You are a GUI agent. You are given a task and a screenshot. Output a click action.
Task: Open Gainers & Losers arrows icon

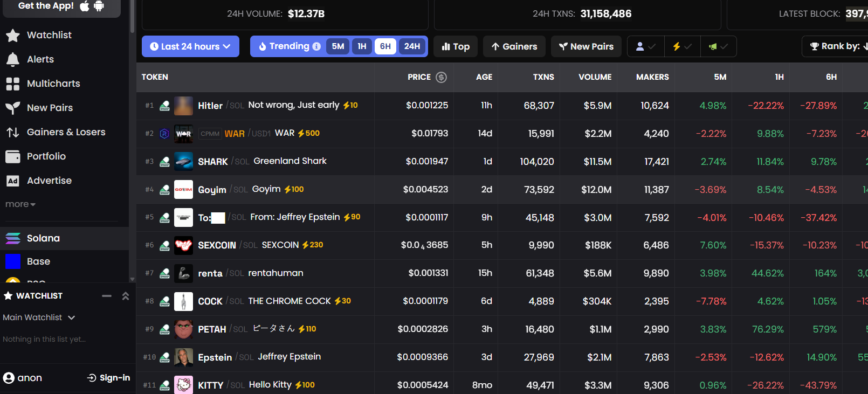point(13,132)
